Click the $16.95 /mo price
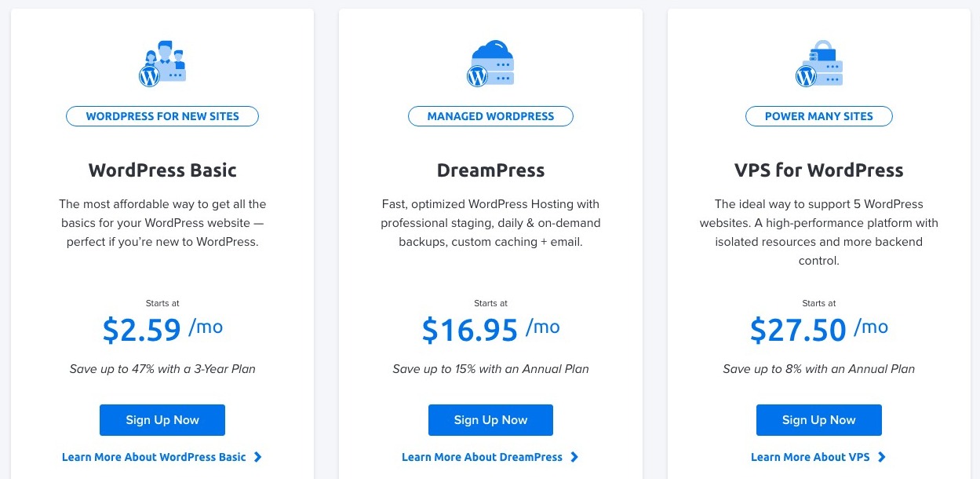This screenshot has height=479, width=980. coord(490,330)
